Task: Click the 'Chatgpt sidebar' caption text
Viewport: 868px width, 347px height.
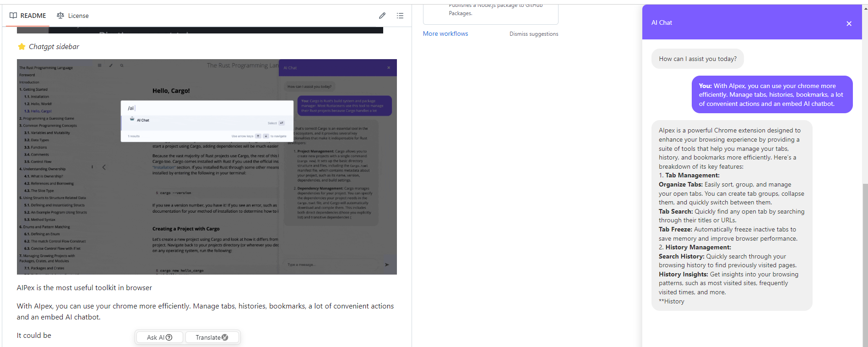Action: pyautogui.click(x=54, y=46)
